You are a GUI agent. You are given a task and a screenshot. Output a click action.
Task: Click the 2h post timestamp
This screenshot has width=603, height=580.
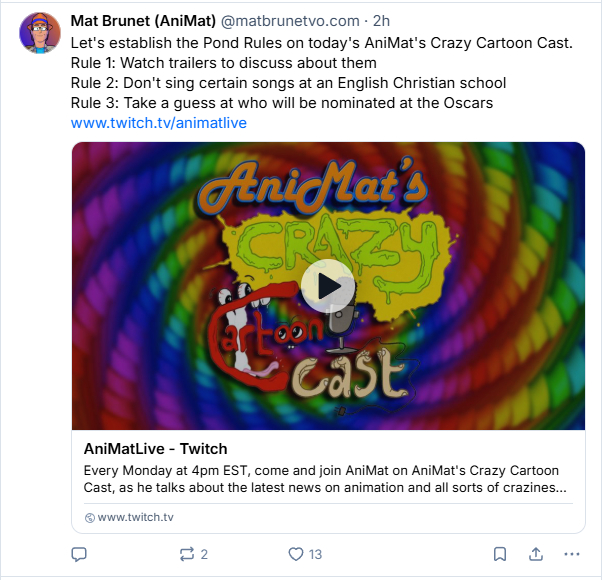pyautogui.click(x=381, y=20)
